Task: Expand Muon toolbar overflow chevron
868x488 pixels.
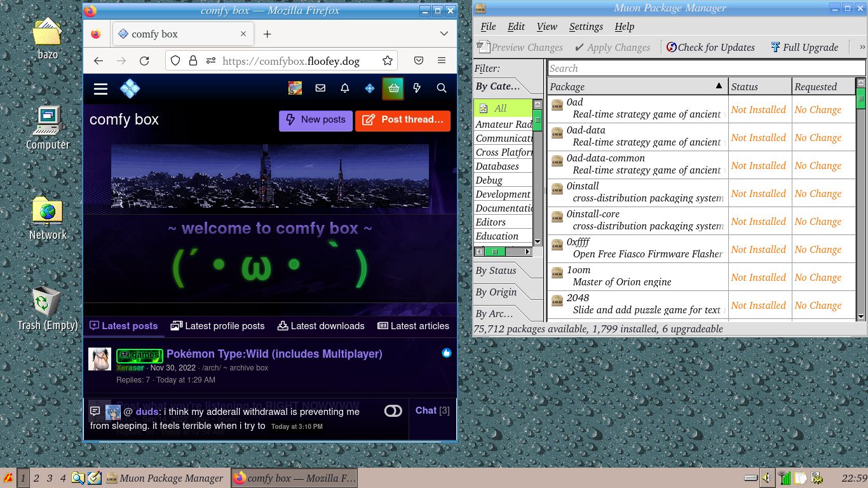Action: [x=862, y=47]
